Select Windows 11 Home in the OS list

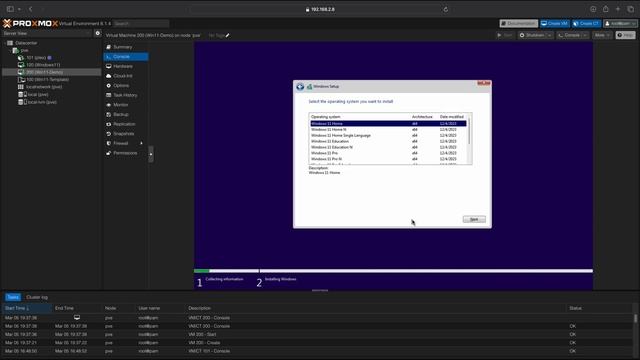tap(388, 123)
